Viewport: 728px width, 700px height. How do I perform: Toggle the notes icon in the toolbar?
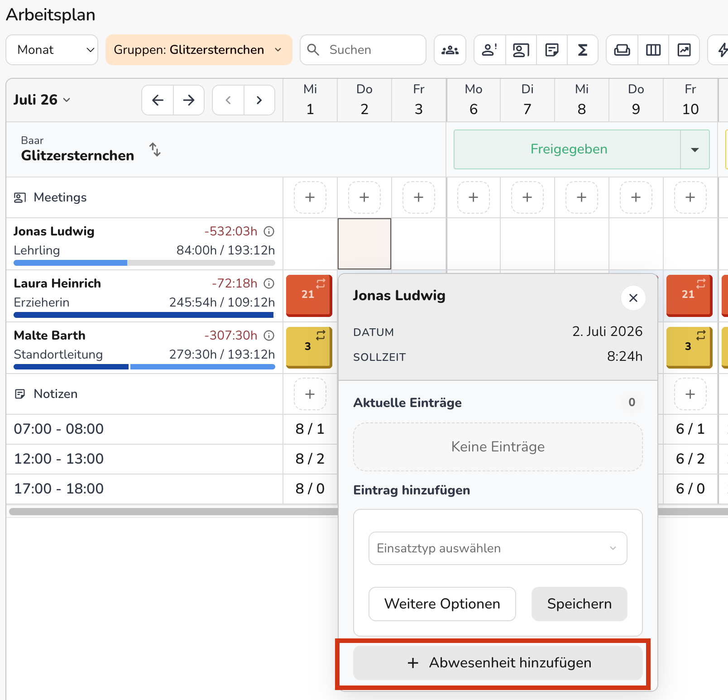[552, 50]
